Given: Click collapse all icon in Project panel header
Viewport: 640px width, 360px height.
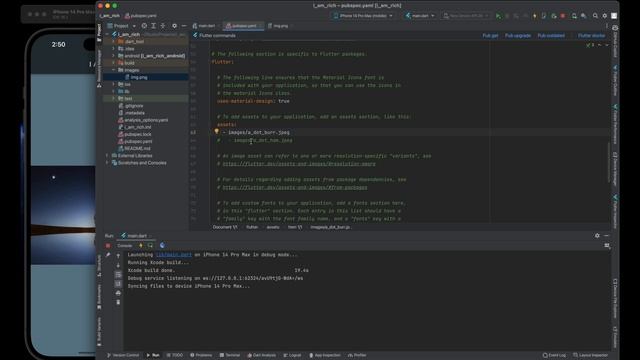Looking at the screenshot, I should 163,26.
